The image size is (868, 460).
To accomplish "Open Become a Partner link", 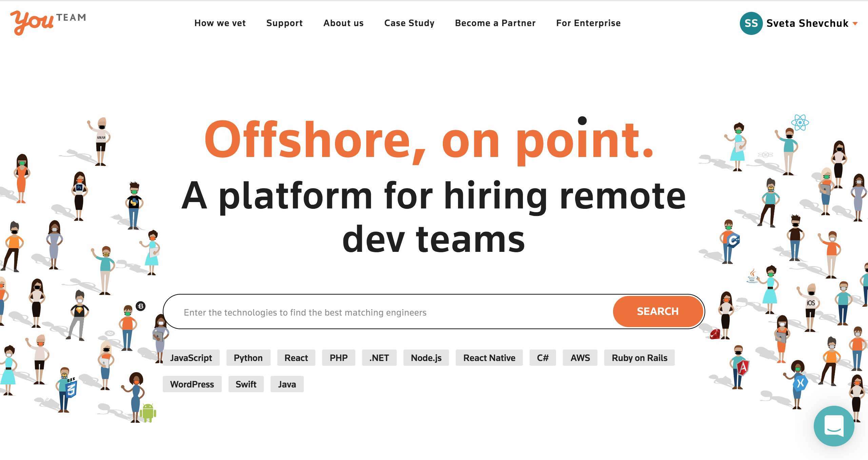I will [495, 23].
